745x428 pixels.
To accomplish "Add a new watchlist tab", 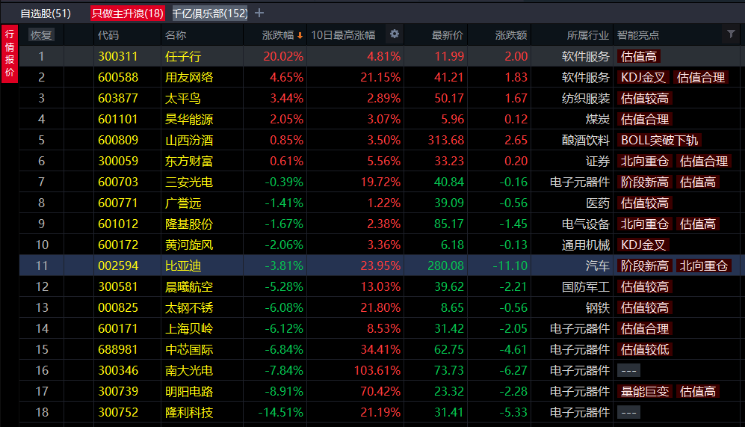I will tap(260, 13).
